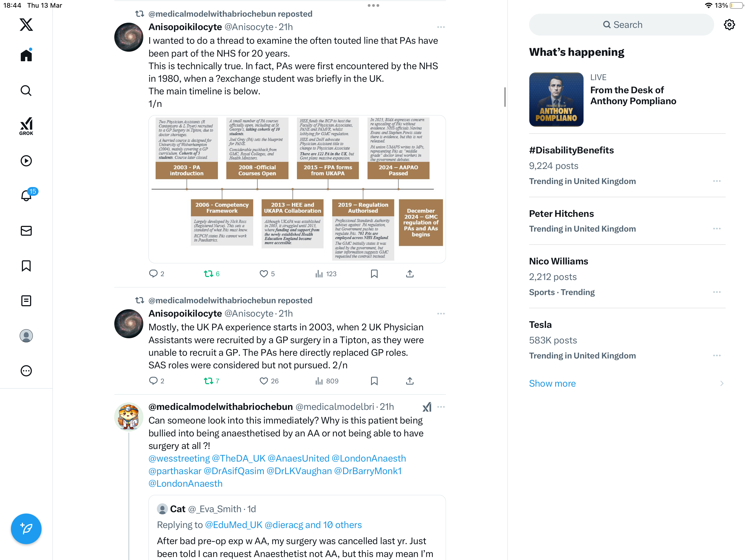Open the Messages envelope icon

[x=26, y=231]
